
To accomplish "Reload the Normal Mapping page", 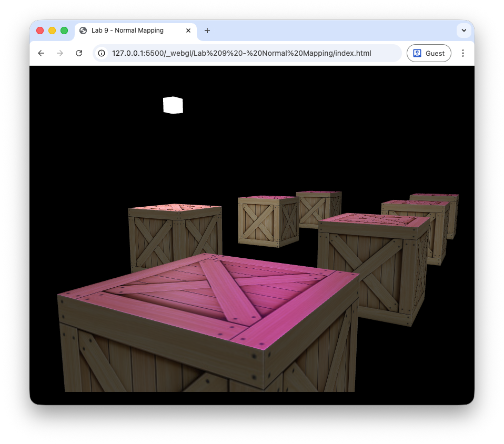I will pyautogui.click(x=79, y=53).
